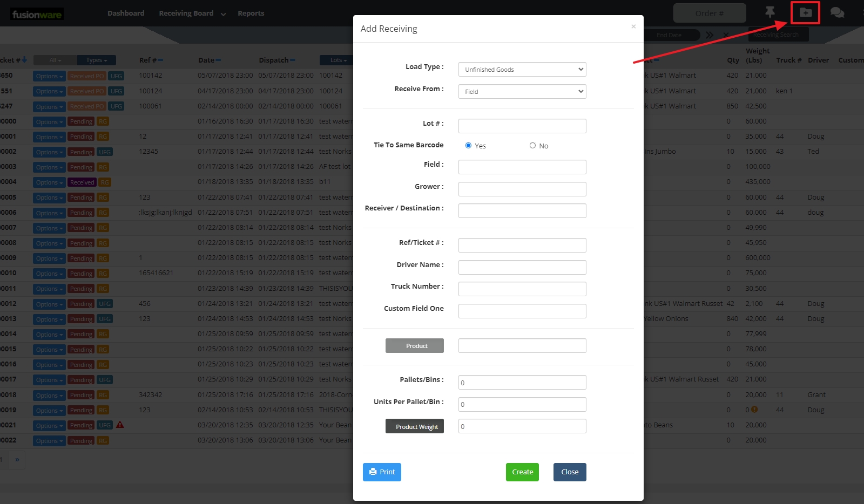This screenshot has width=864, height=504.
Task: Click the red warning triangle on row 00021
Action: [120, 425]
